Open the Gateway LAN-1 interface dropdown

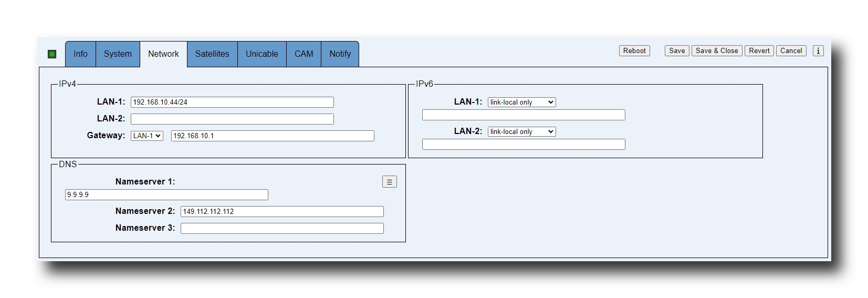click(x=147, y=136)
